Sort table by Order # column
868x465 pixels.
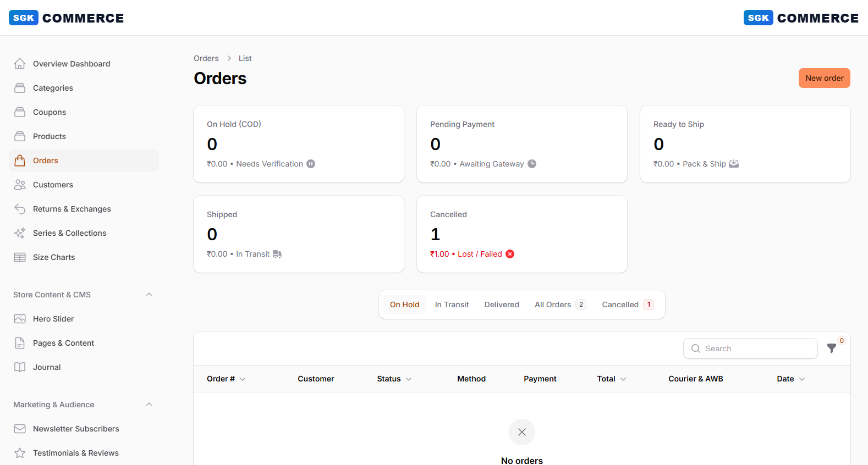tap(226, 379)
